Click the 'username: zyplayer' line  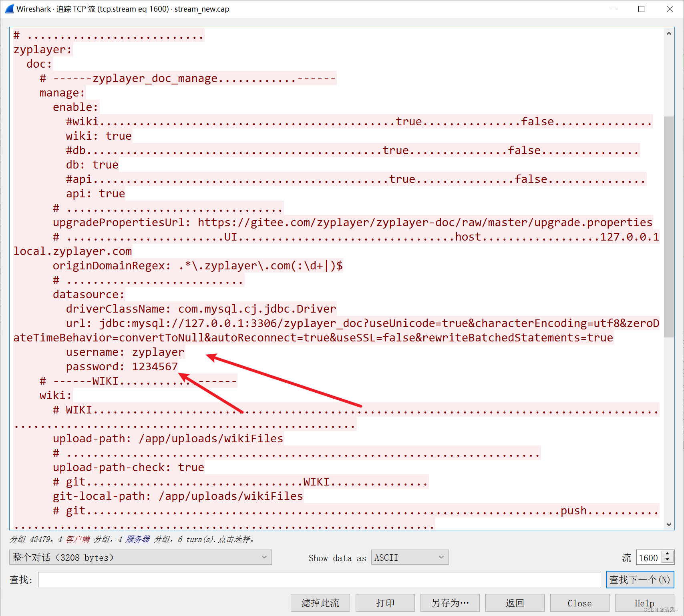(125, 352)
